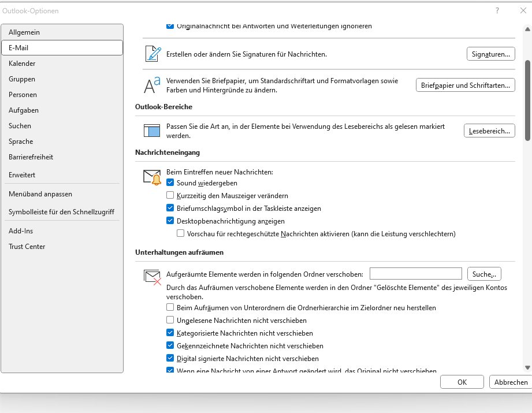Click the signature pen-and-paper icon
The width and height of the screenshot is (532, 413).
(x=153, y=54)
